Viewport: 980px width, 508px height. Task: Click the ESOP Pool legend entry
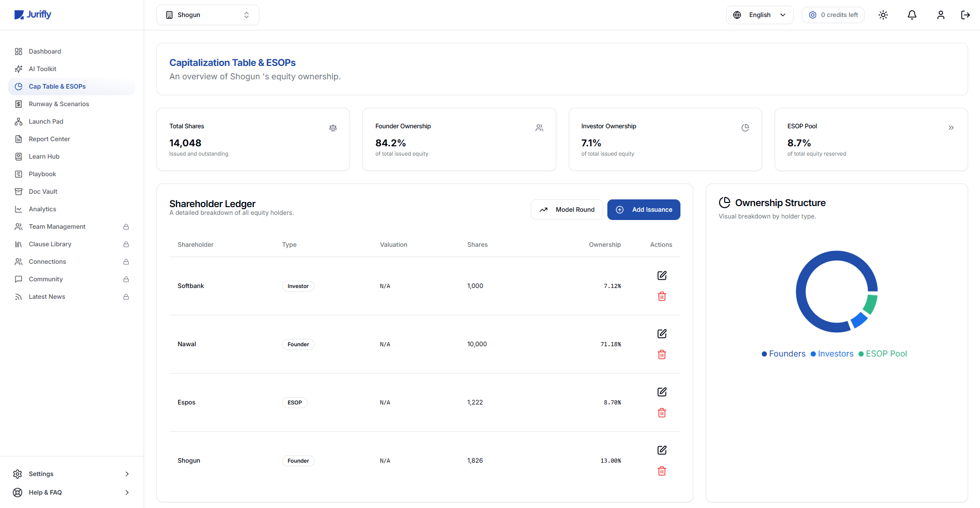(x=882, y=354)
